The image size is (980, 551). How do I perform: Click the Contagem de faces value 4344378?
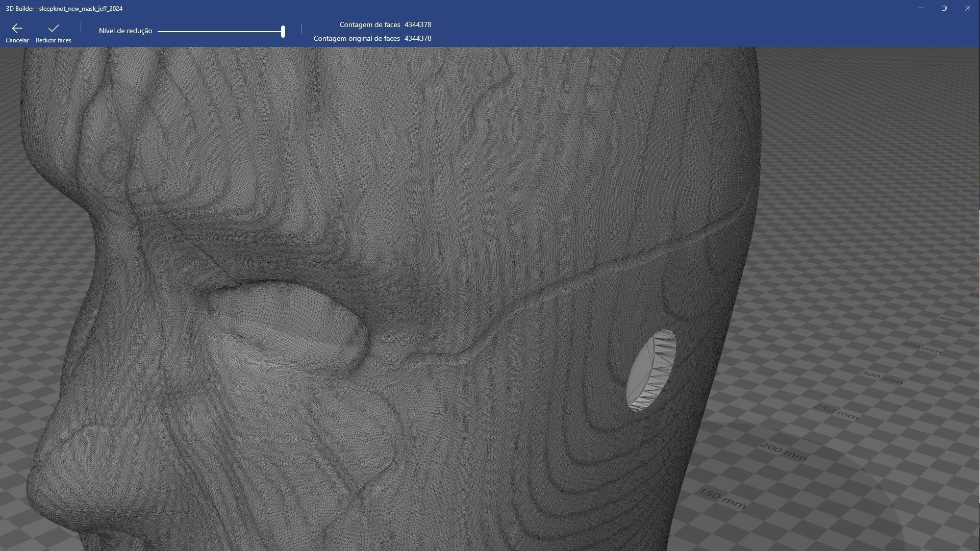(x=417, y=24)
